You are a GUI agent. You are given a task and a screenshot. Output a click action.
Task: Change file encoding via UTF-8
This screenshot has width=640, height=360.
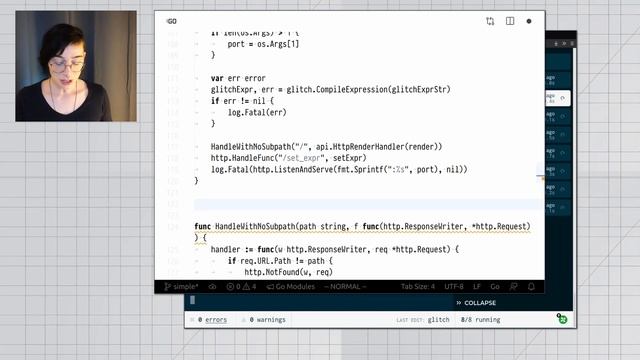tap(454, 287)
